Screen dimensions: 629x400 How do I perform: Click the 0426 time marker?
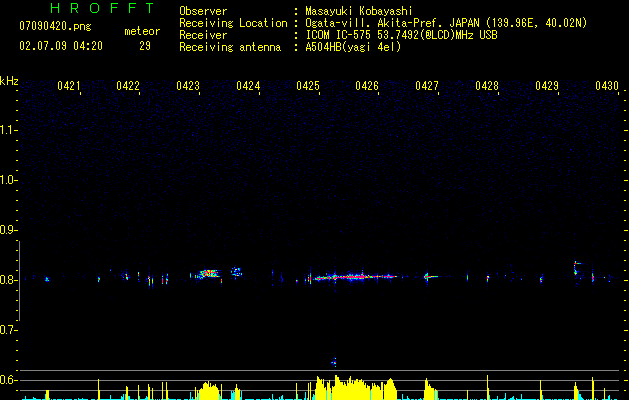[367, 86]
